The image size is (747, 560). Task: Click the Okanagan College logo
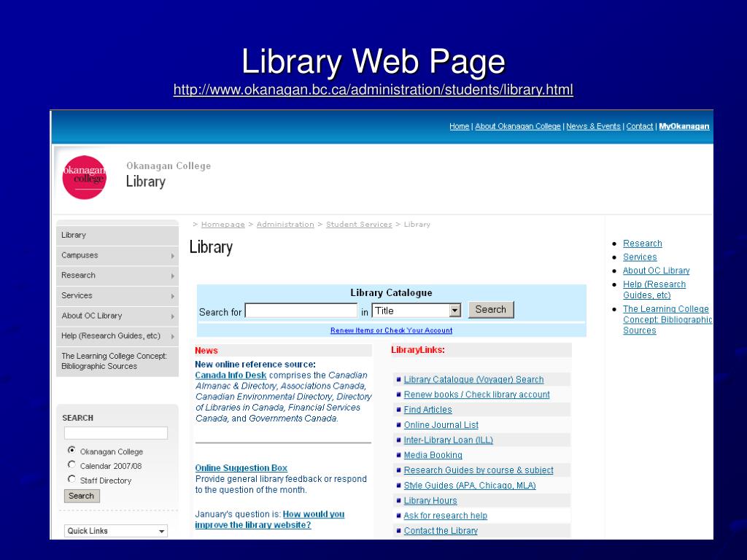[85, 177]
